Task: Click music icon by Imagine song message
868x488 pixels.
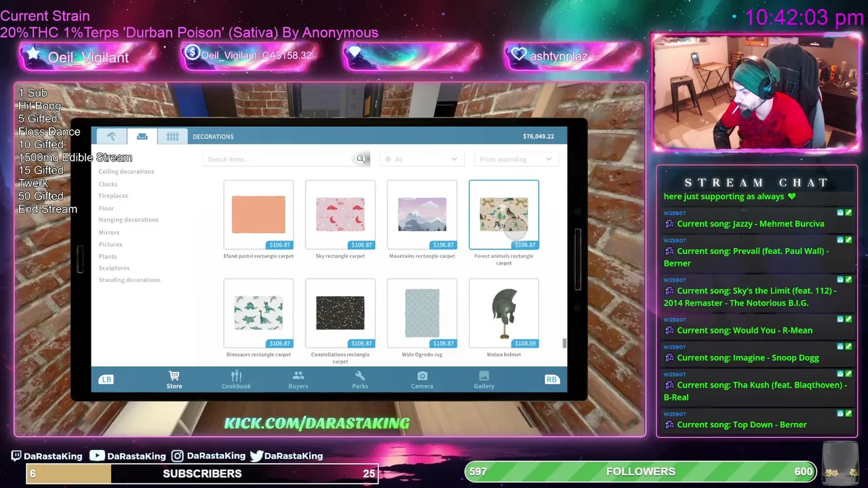Action: click(x=669, y=358)
